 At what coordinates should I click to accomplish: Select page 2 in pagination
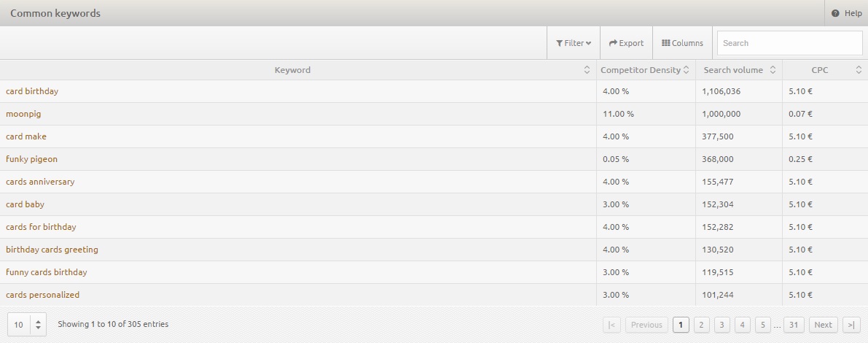(701, 325)
